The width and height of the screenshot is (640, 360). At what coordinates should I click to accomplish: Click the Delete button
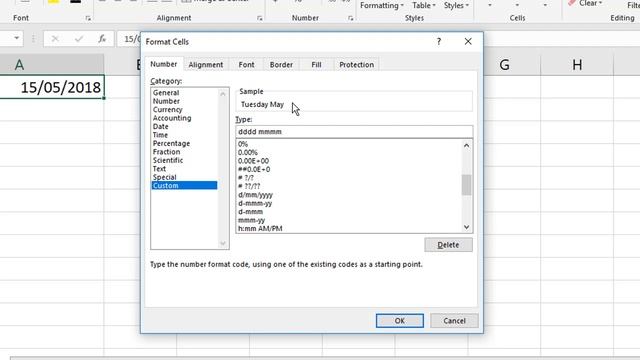448,245
